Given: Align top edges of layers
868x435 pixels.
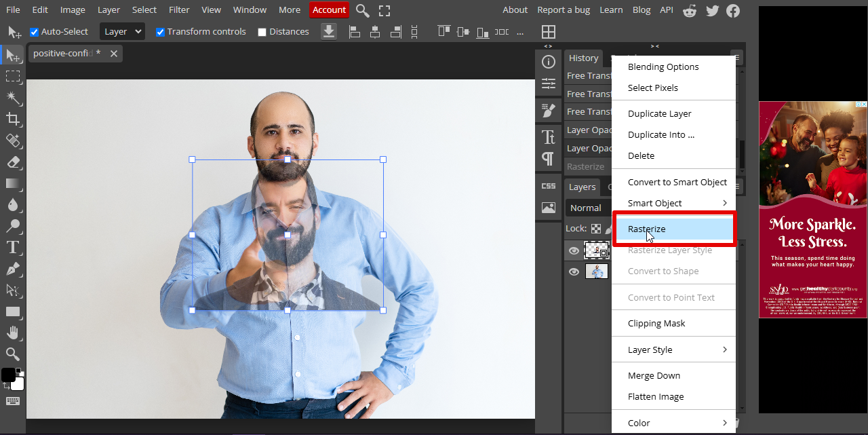Looking at the screenshot, I should tap(444, 31).
